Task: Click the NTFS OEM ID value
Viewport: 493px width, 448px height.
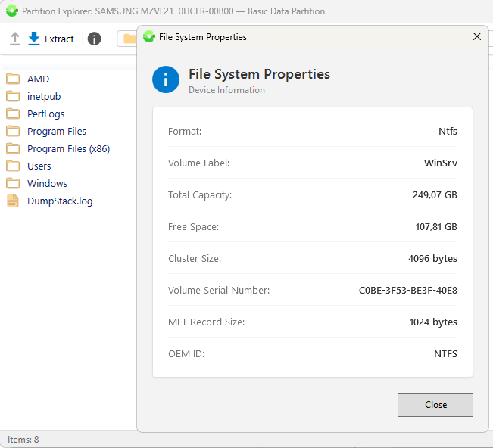Action: [x=445, y=354]
